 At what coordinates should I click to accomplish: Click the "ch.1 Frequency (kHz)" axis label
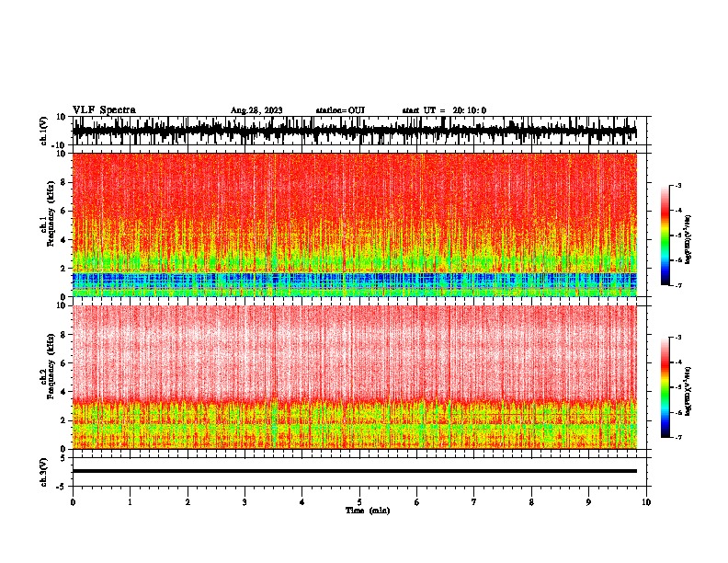click(x=49, y=213)
